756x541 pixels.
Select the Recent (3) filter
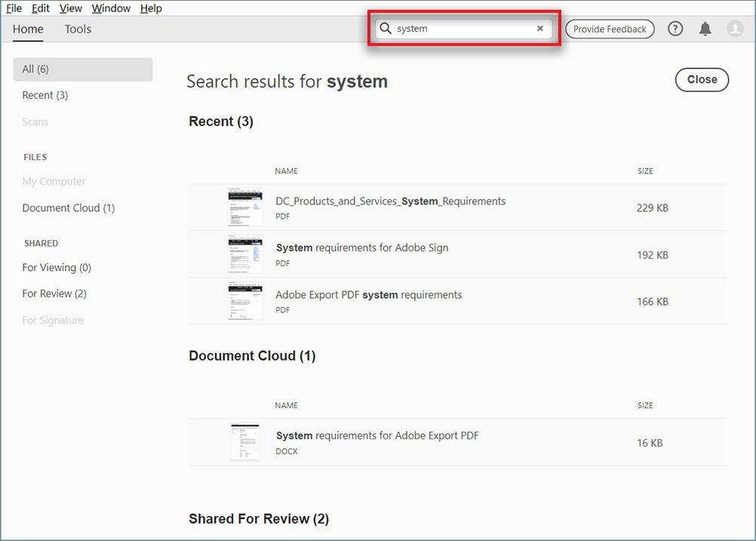[45, 96]
